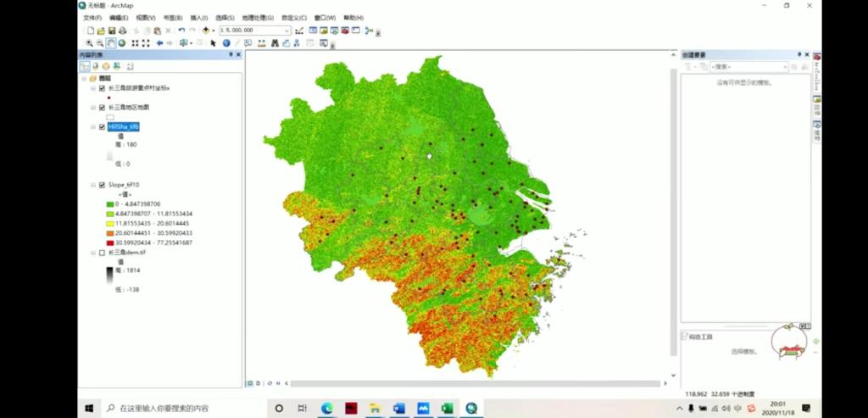Viewport: 868px width, 418px height.
Task: Open the Find binoculars tool
Action: tap(275, 43)
